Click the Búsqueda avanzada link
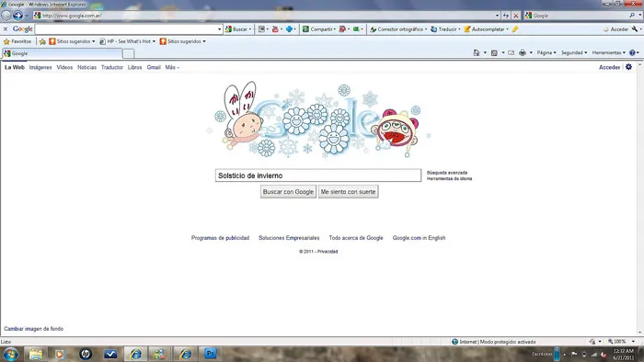644x362 pixels. coord(447,173)
